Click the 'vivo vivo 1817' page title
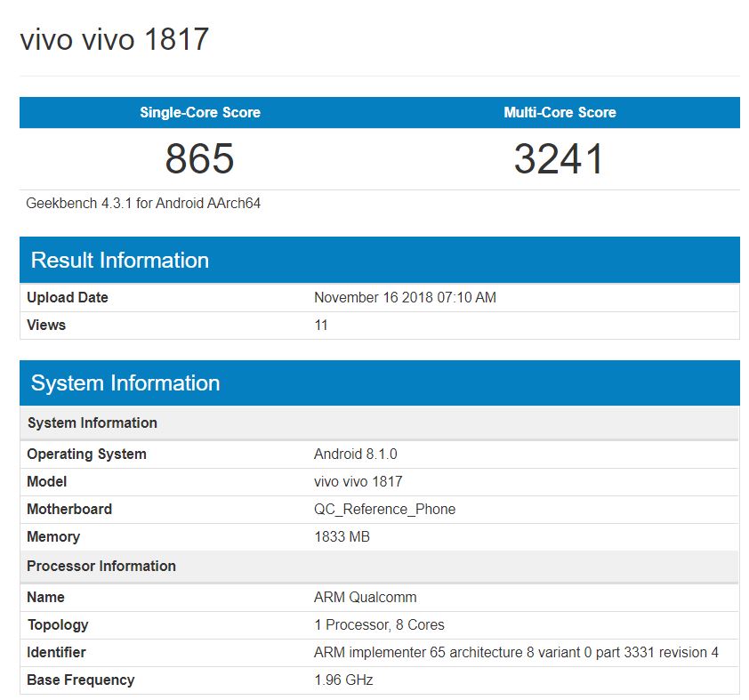The image size is (749, 700). coord(114,39)
